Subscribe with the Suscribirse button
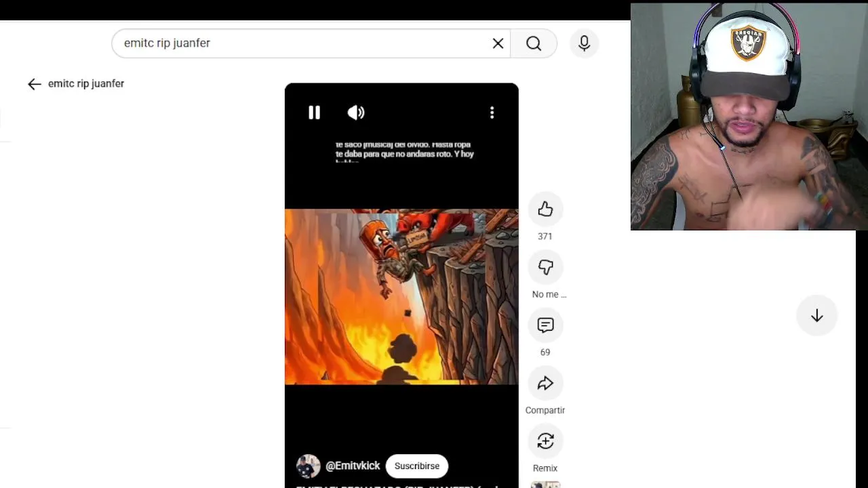 click(417, 466)
